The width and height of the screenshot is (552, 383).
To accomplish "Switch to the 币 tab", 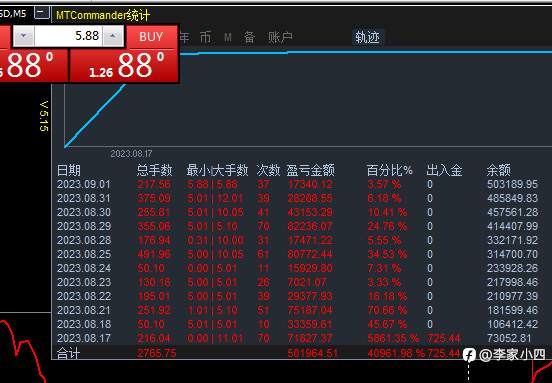I will tap(206, 37).
